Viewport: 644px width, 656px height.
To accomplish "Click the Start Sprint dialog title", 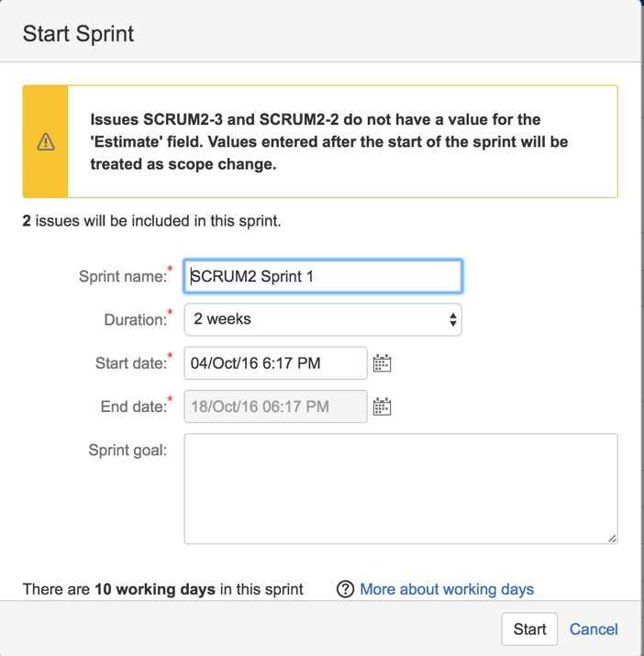I will point(78,33).
